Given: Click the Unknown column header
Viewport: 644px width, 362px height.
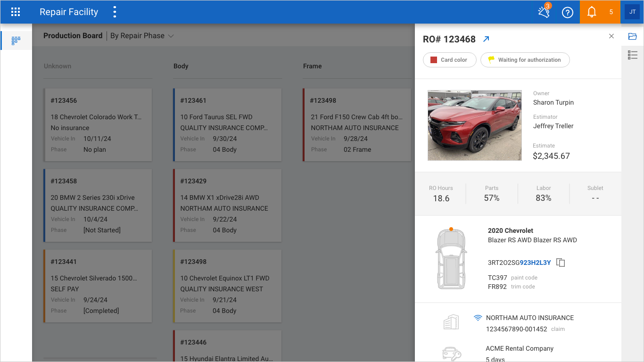Looking at the screenshot, I should coord(58,66).
